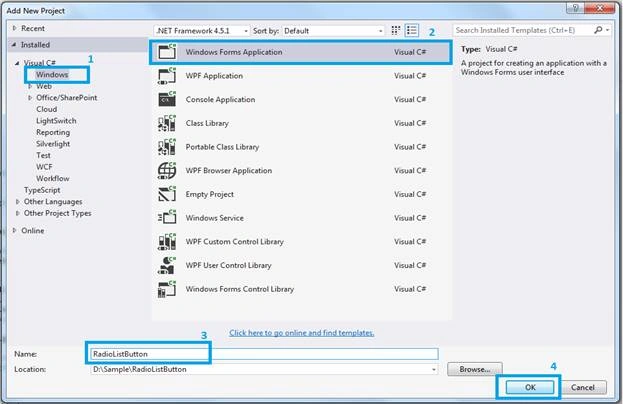Screen dimensions: 623x404
Task: Expand the Other Languages node
Action: (x=17, y=202)
